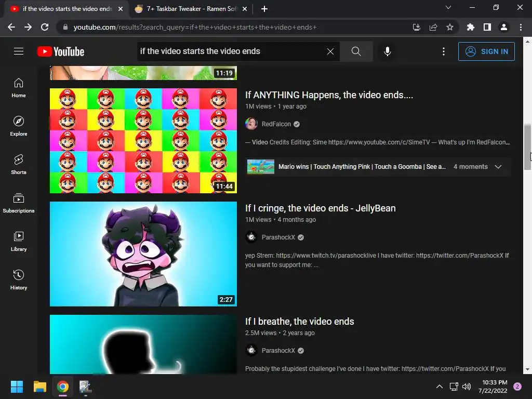
Task: Open the Mario faces video thumbnail
Action: click(x=143, y=141)
